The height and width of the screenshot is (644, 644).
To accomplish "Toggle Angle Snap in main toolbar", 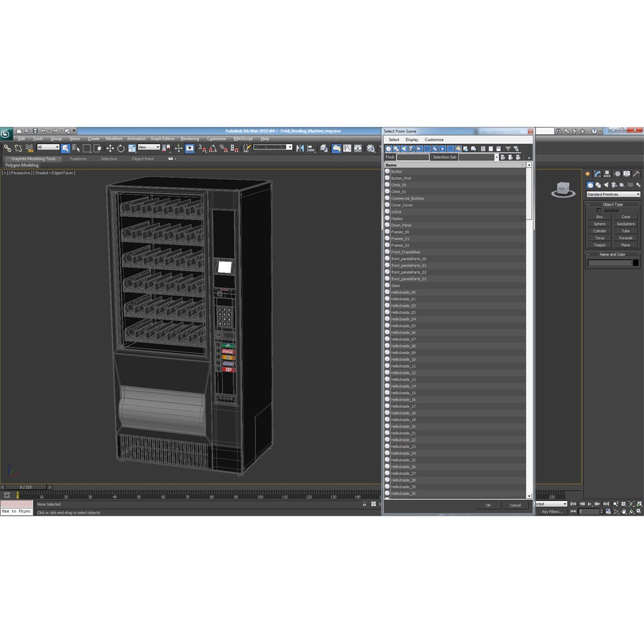I will coord(213,148).
